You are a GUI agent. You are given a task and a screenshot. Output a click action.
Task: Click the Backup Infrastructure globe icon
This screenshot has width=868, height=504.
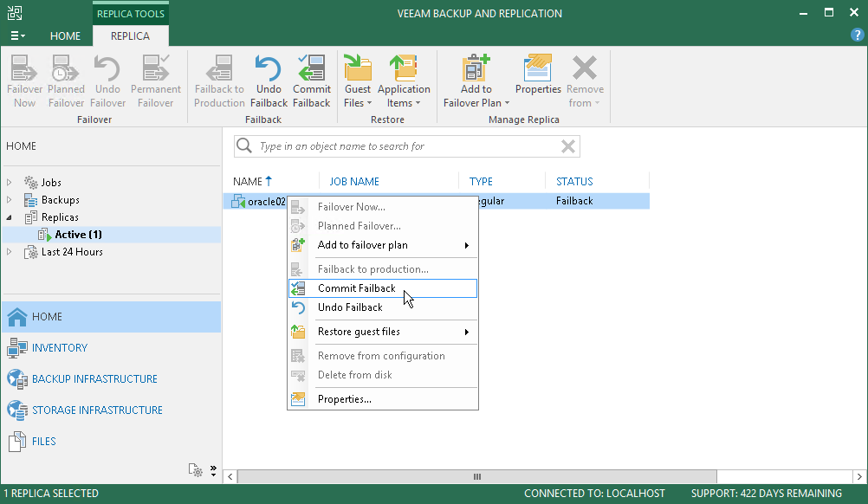[17, 379]
